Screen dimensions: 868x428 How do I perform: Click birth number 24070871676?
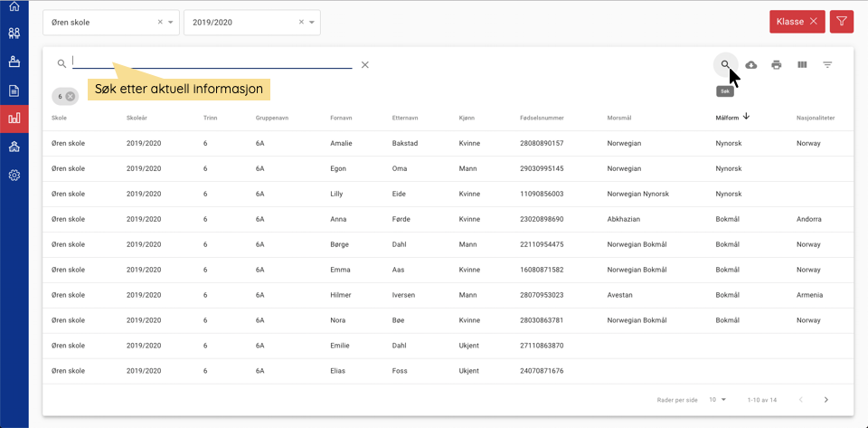pos(542,371)
